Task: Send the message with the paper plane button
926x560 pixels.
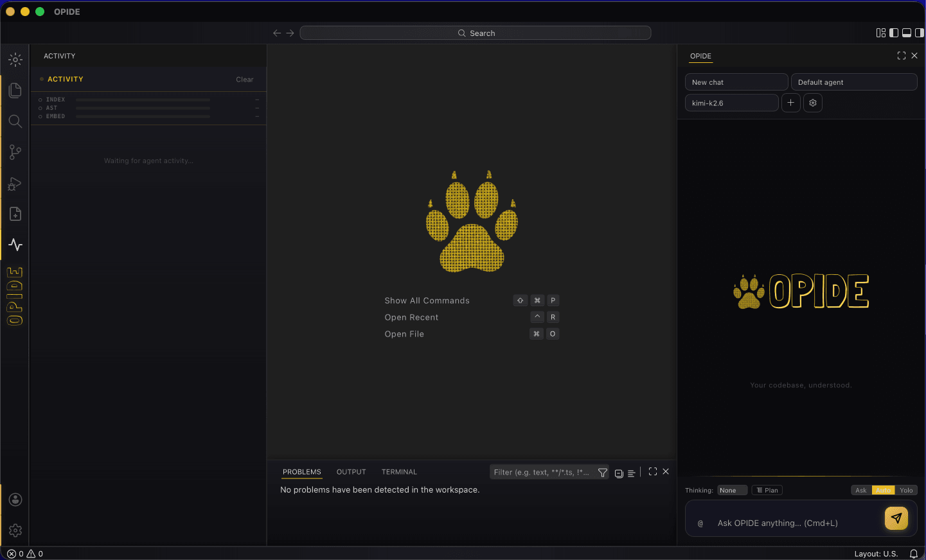Action: coord(896,518)
